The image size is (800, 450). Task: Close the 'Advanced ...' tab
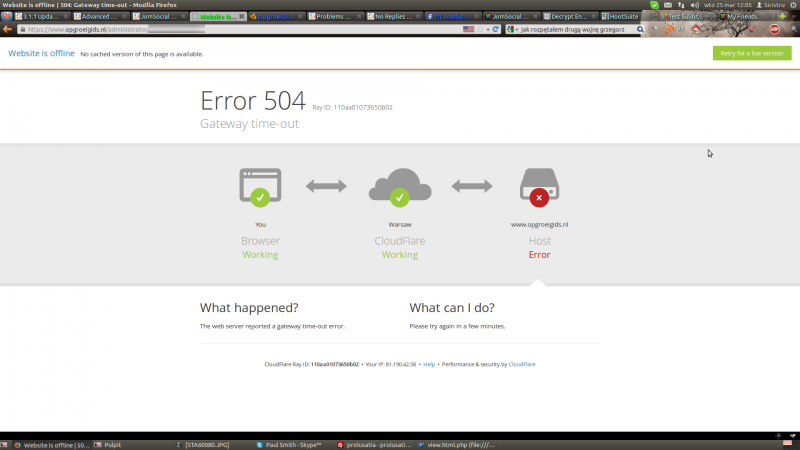[x=124, y=16]
